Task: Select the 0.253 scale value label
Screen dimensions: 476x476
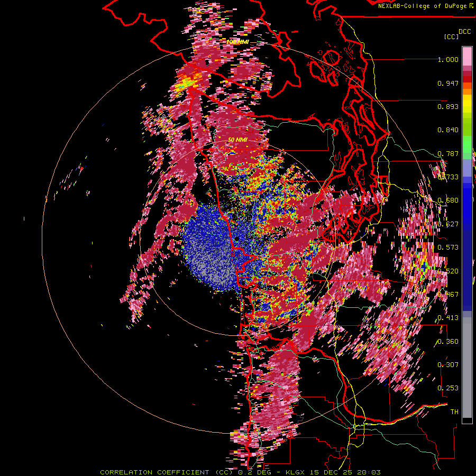Action: click(x=448, y=388)
